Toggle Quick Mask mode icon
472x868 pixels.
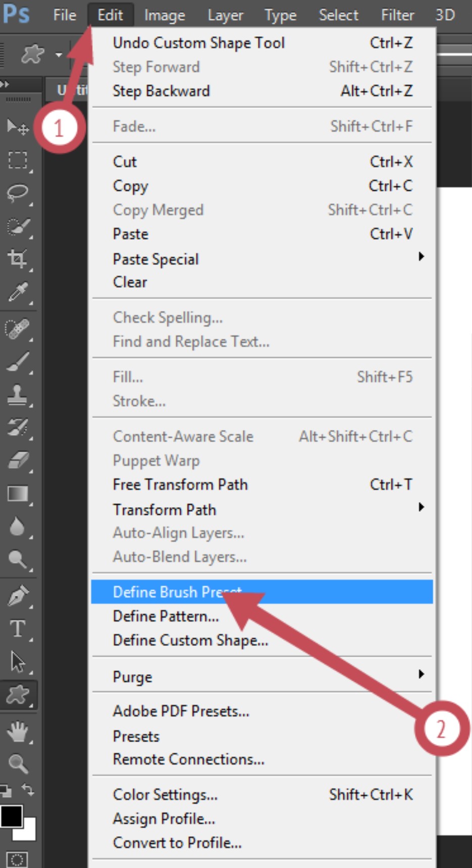tap(17, 860)
